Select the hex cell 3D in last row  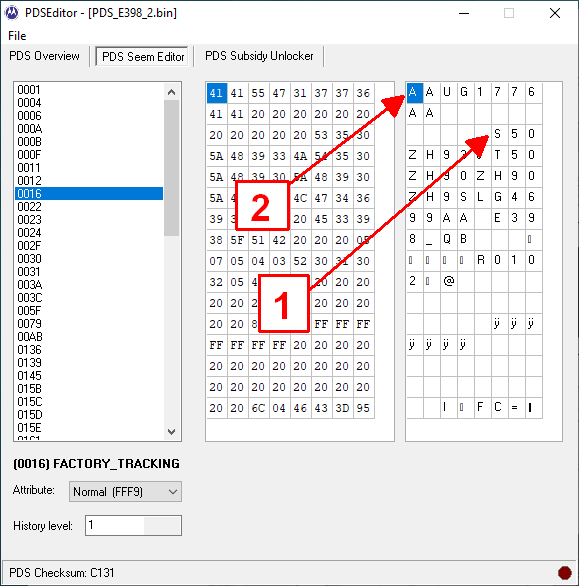[x=342, y=408]
